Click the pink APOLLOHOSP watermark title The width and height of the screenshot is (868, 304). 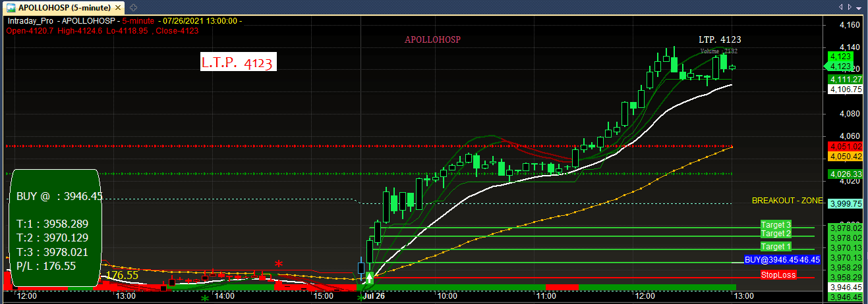(432, 39)
